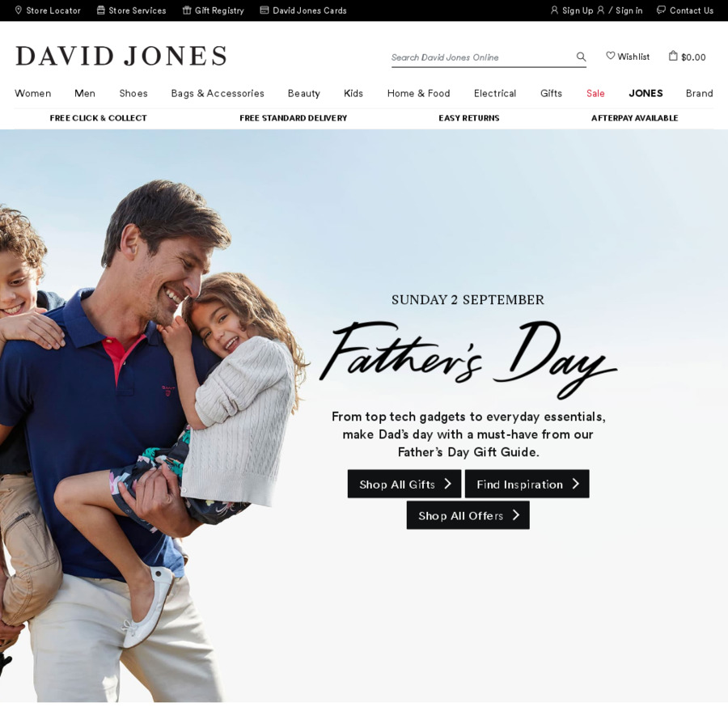The image size is (728, 728).
Task: Click the Store Services shop icon
Action: [101, 11]
